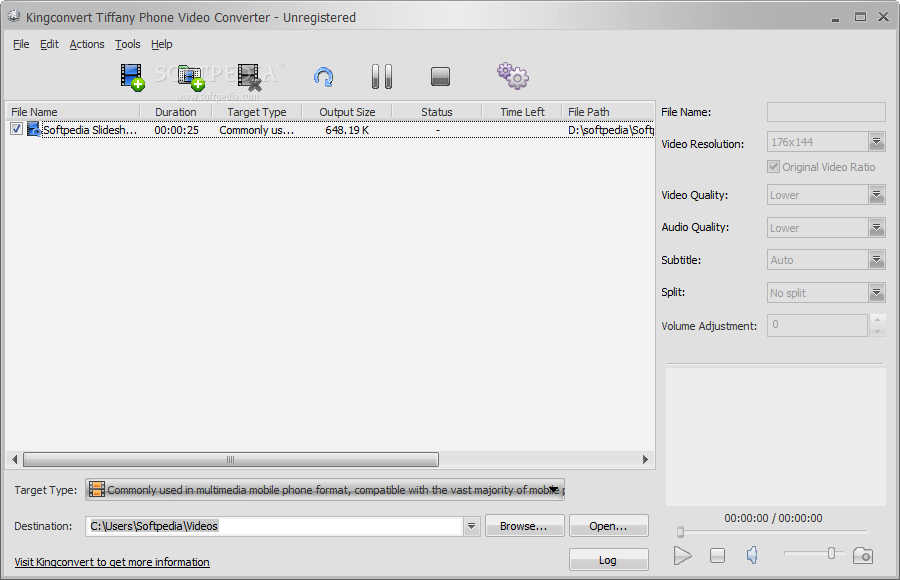Open the Tools menu

click(127, 44)
